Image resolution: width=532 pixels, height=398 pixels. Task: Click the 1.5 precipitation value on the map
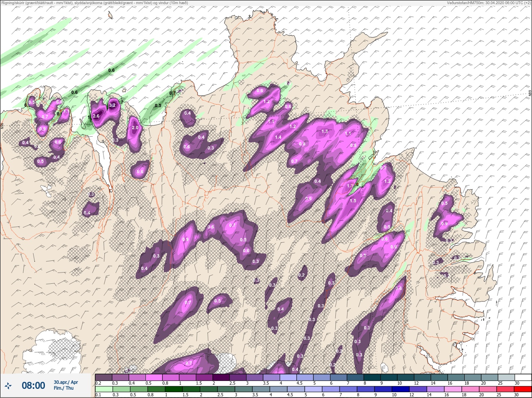353,201
